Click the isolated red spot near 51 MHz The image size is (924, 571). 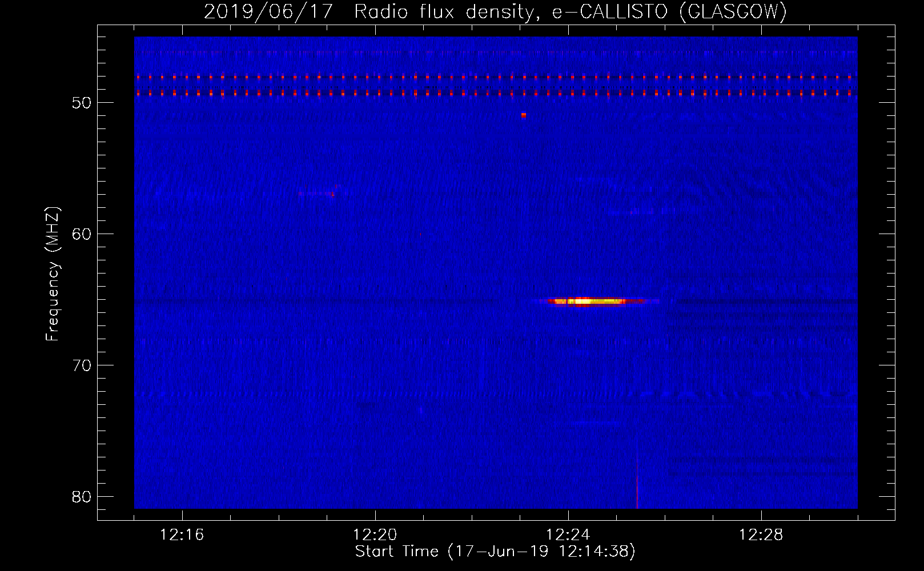(524, 115)
